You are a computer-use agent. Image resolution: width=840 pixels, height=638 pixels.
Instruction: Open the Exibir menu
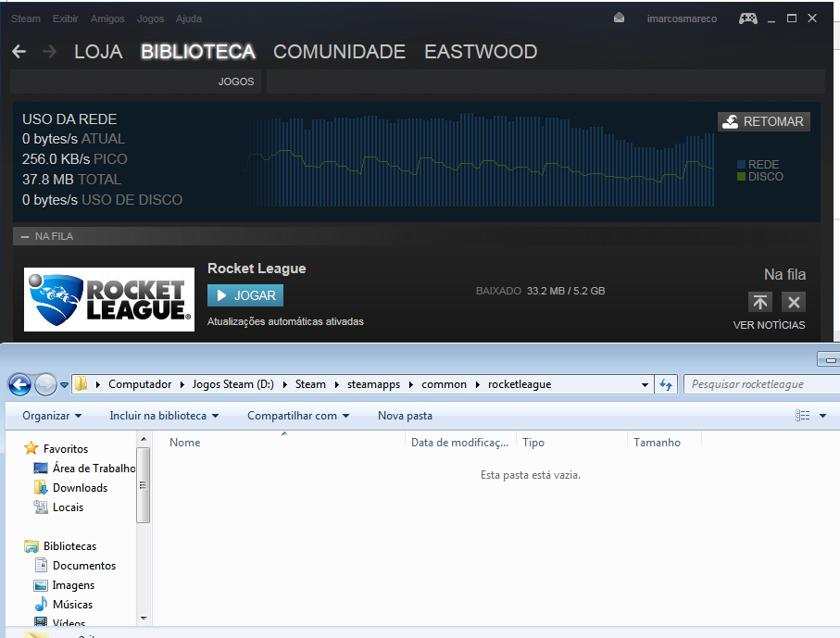point(66,19)
